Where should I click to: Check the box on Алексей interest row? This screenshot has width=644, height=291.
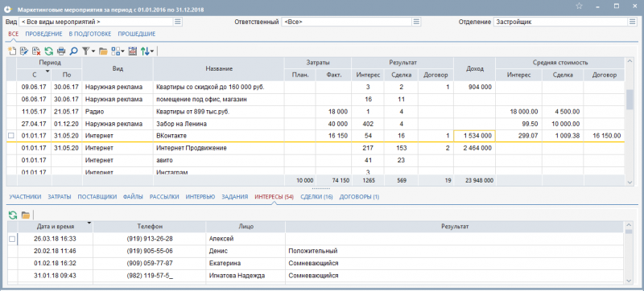[x=12, y=239]
